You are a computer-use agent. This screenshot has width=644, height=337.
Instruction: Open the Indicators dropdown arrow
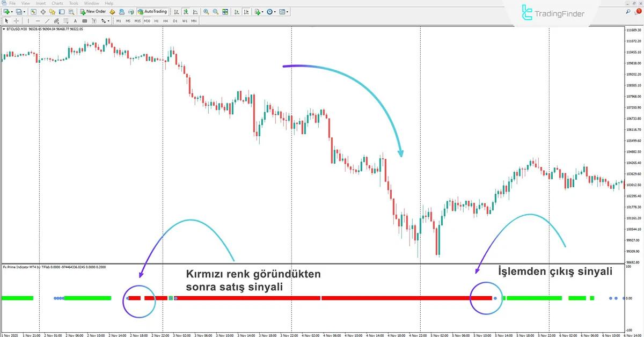pos(262,11)
